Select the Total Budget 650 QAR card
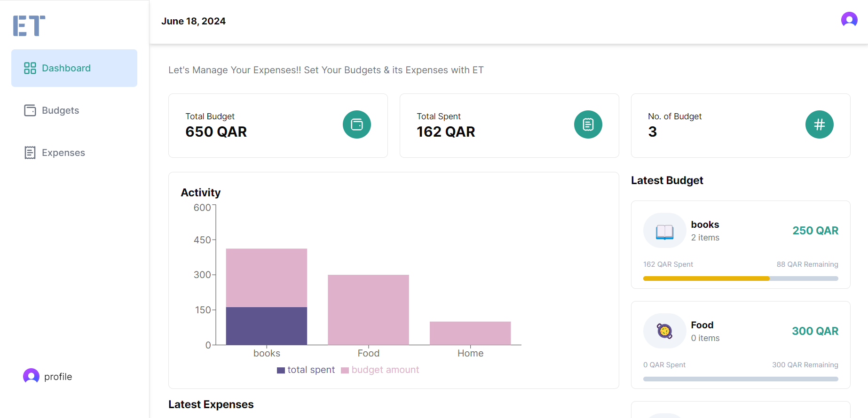 tap(278, 125)
